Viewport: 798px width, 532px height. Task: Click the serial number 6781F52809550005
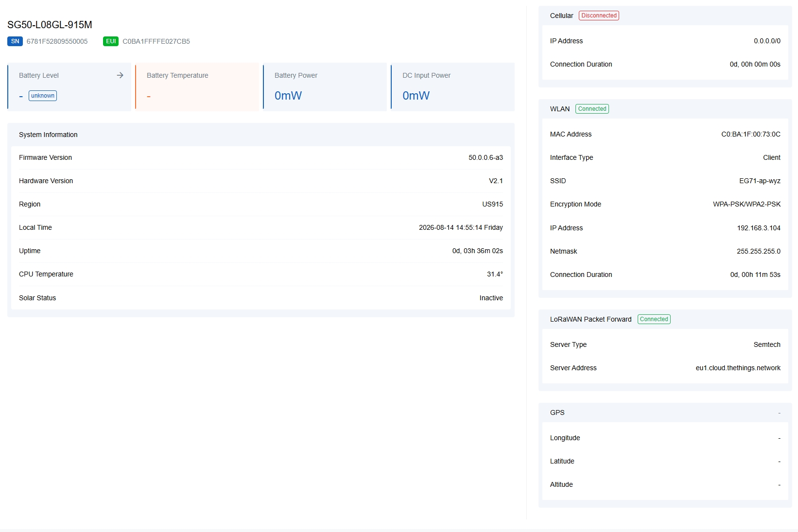(57, 41)
